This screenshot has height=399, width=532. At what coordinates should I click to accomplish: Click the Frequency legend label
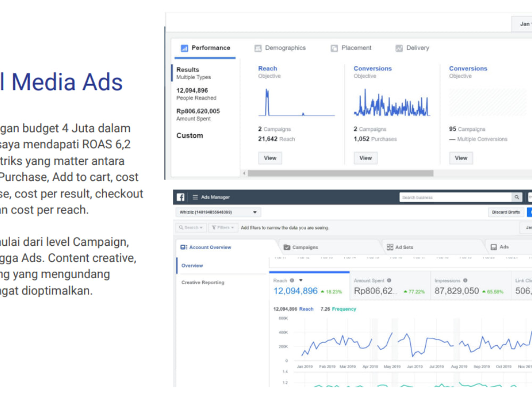click(x=344, y=309)
